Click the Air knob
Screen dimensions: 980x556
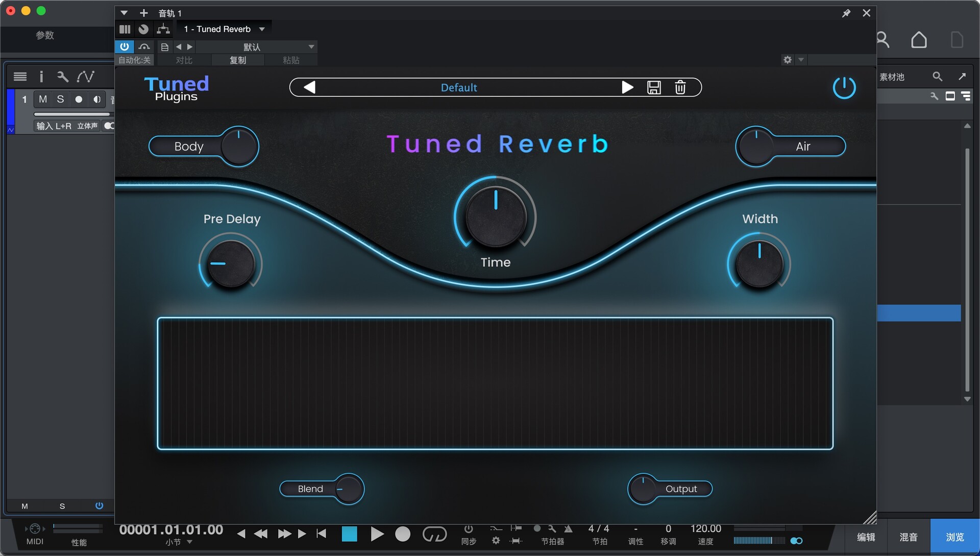tap(756, 147)
